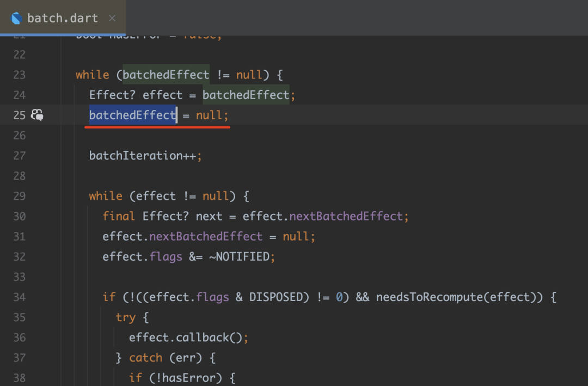Select the batch.dart editor tab
Viewport: 588px width, 386px height.
62,18
